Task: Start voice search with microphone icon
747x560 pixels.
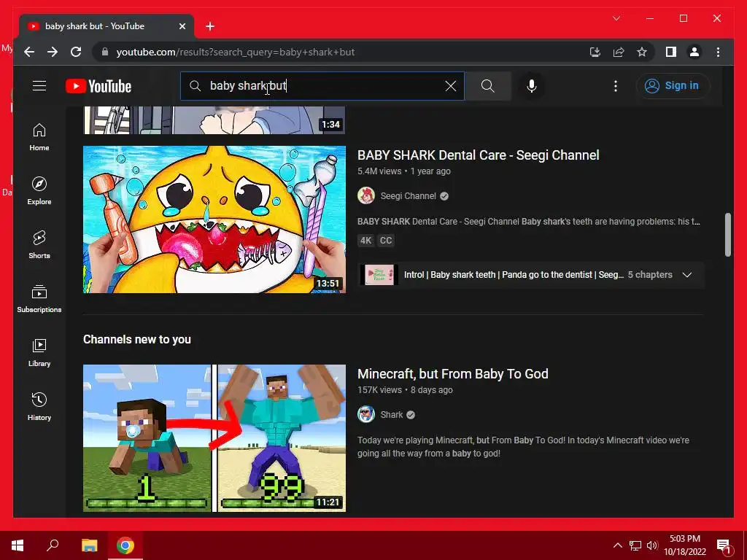Action: pyautogui.click(x=532, y=86)
